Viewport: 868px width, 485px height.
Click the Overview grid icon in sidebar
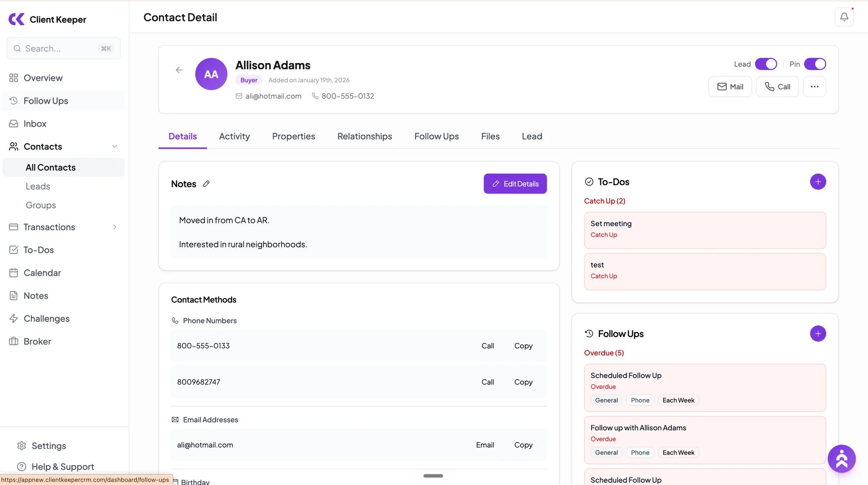13,78
